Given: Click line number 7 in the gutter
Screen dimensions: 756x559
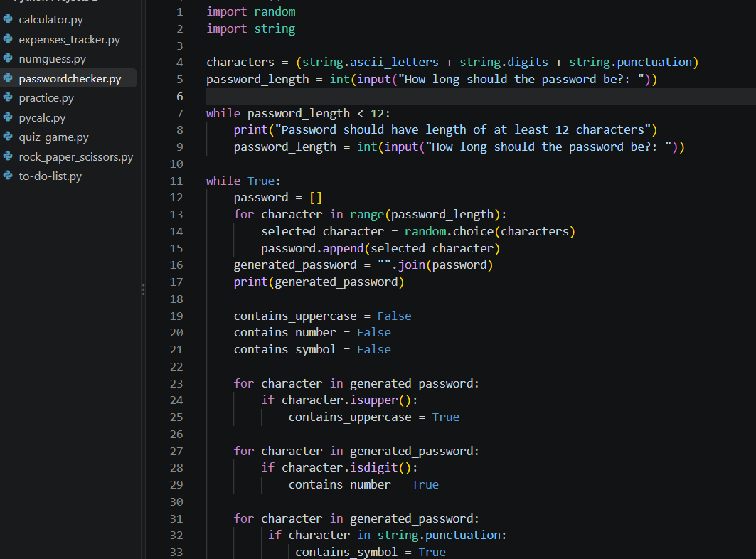Looking at the screenshot, I should tap(180, 113).
